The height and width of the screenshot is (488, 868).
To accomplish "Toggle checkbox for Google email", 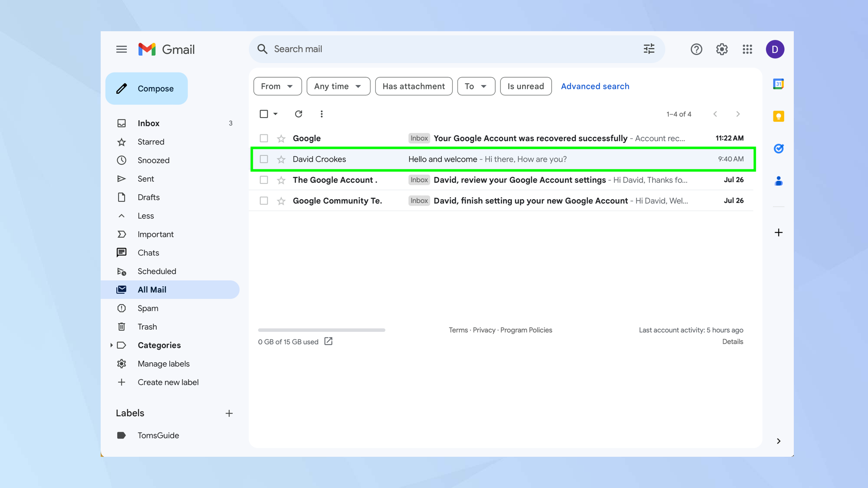I will pyautogui.click(x=263, y=138).
